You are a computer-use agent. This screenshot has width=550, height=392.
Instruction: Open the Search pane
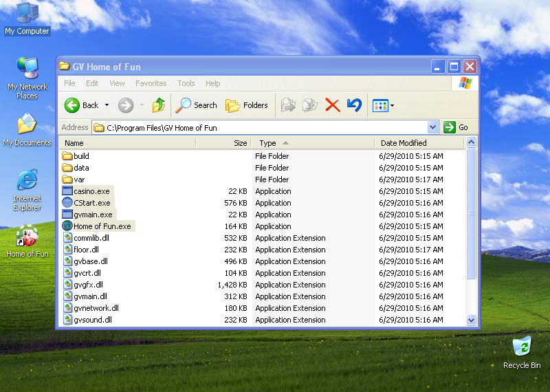pos(197,105)
